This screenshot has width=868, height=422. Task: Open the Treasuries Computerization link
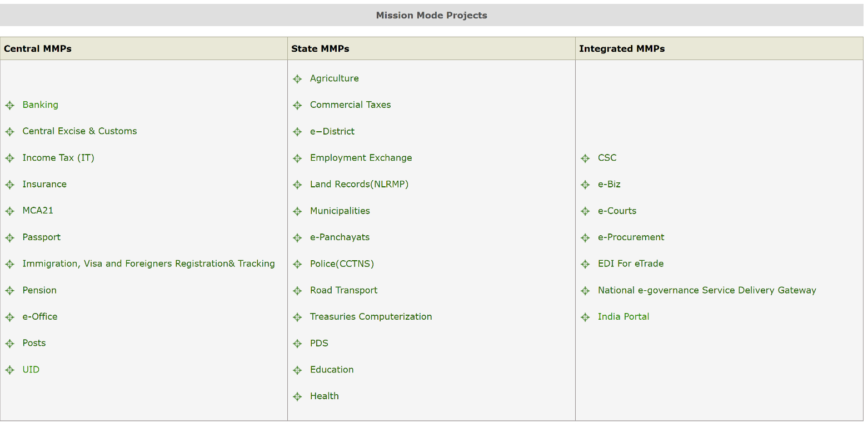pyautogui.click(x=371, y=316)
